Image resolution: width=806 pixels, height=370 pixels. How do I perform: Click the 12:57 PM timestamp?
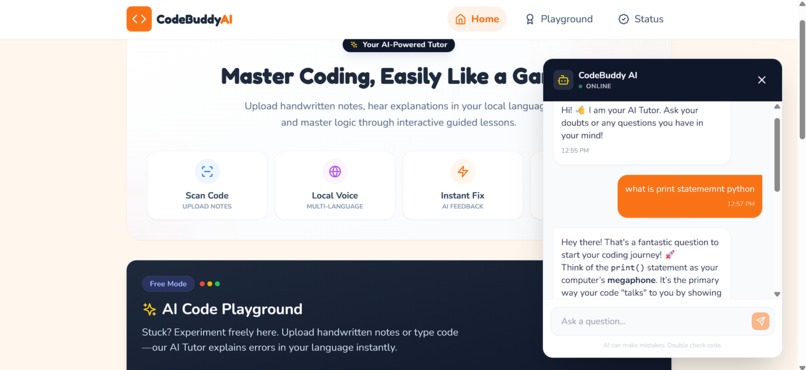pos(741,204)
